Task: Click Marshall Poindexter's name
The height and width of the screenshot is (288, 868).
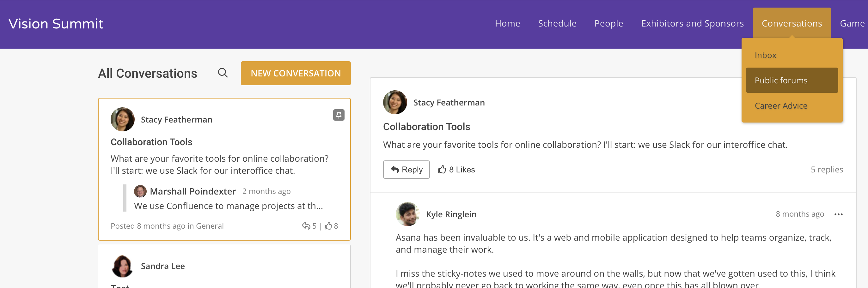Action: (x=193, y=191)
